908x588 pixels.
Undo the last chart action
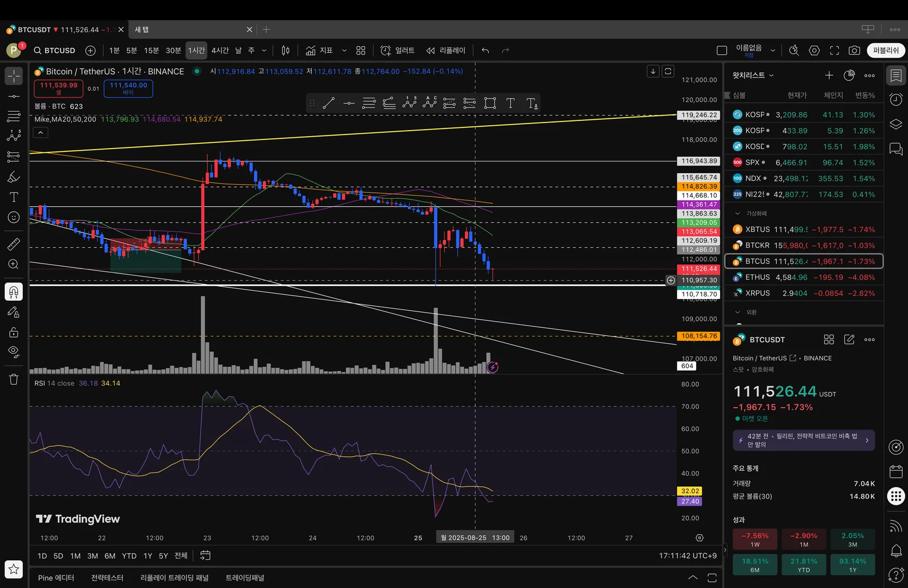tap(486, 51)
